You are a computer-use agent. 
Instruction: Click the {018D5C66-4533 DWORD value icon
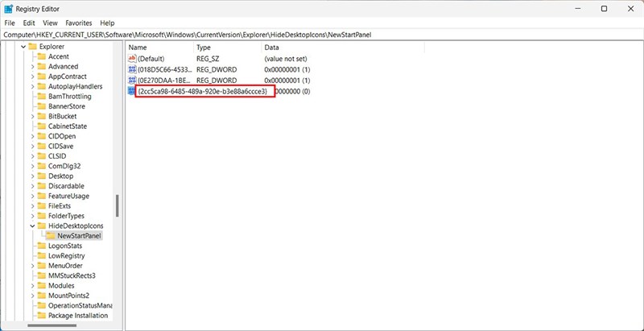132,70
